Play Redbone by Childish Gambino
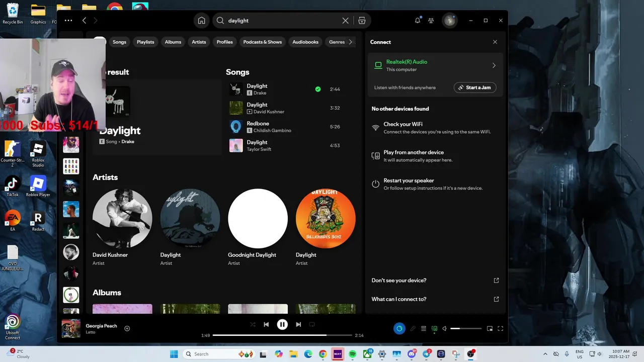 coord(236,127)
